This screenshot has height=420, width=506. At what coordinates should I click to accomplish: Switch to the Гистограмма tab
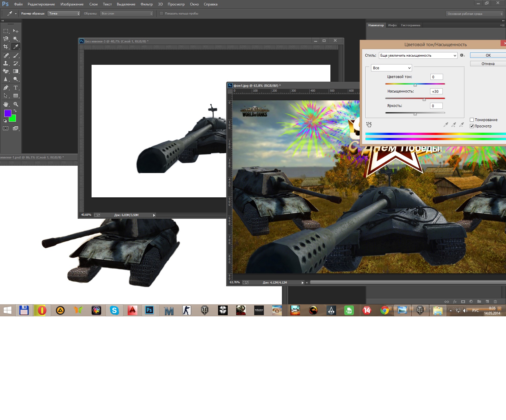tap(411, 25)
